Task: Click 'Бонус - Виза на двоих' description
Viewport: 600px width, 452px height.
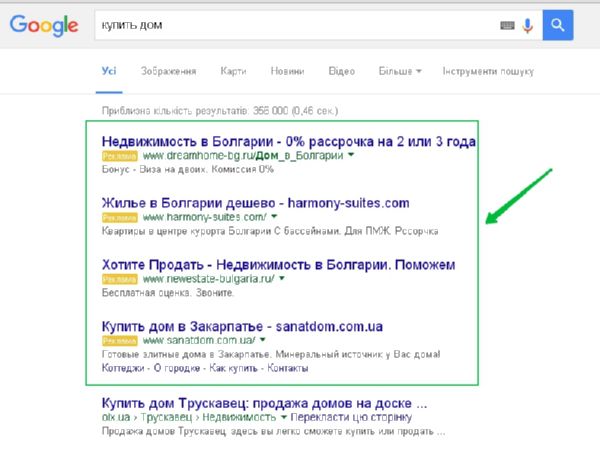Action: click(188, 170)
